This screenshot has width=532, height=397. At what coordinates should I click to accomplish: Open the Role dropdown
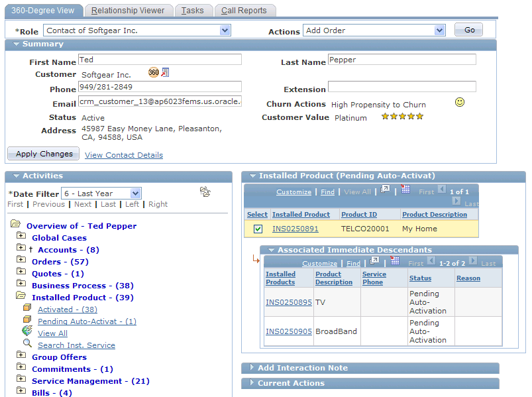point(225,30)
